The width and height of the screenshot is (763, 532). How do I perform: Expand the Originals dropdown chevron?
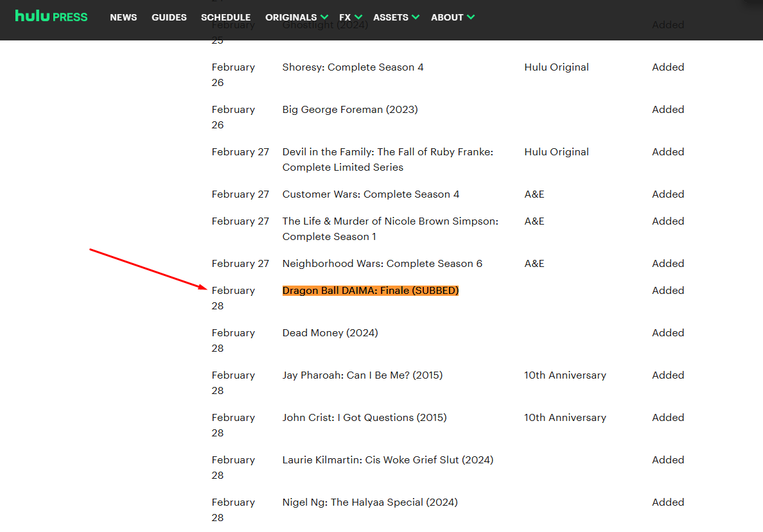click(x=324, y=17)
